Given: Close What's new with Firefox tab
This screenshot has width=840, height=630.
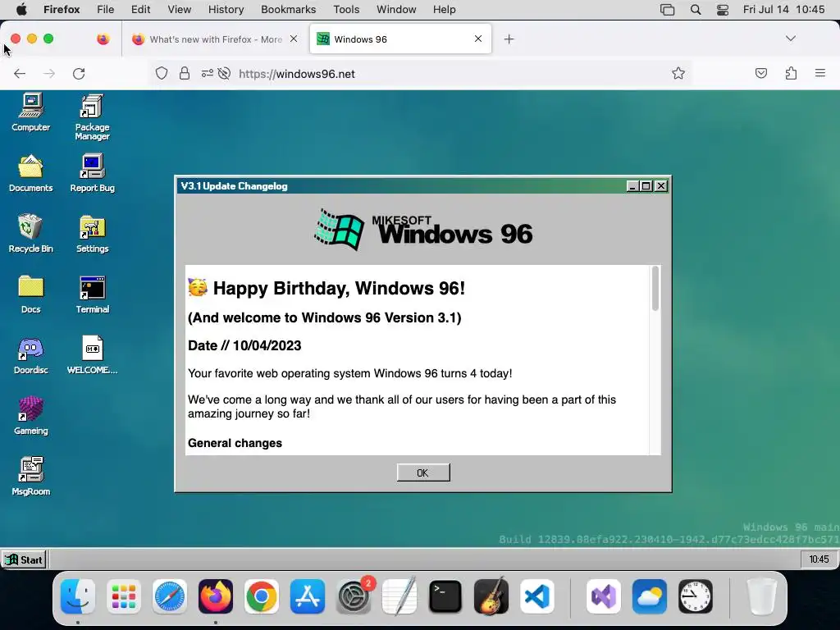Looking at the screenshot, I should 294,39.
